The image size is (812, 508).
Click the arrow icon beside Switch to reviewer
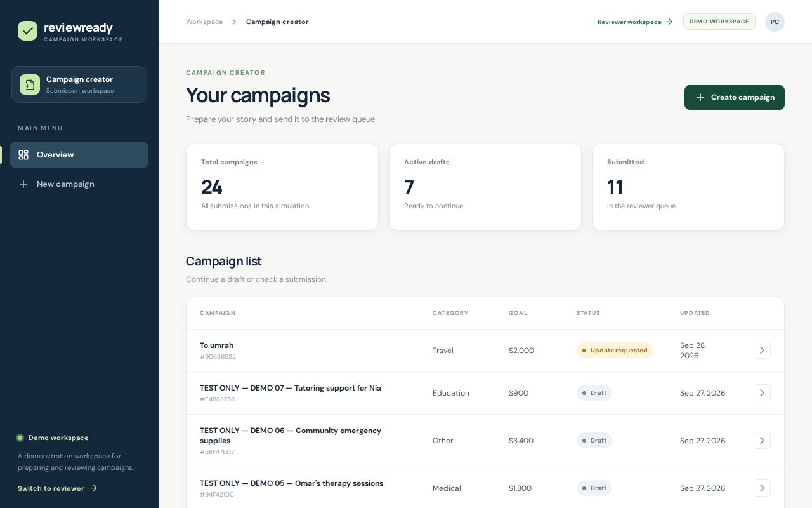tap(94, 488)
